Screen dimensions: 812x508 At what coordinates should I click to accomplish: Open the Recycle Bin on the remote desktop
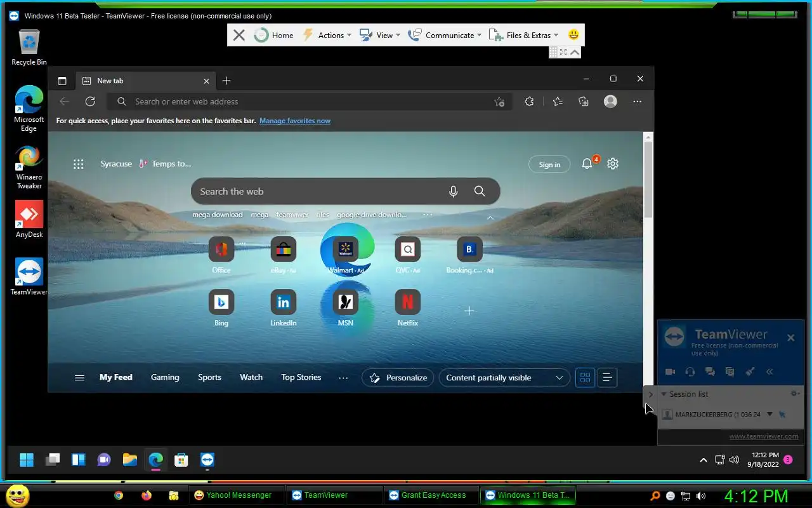[29, 48]
